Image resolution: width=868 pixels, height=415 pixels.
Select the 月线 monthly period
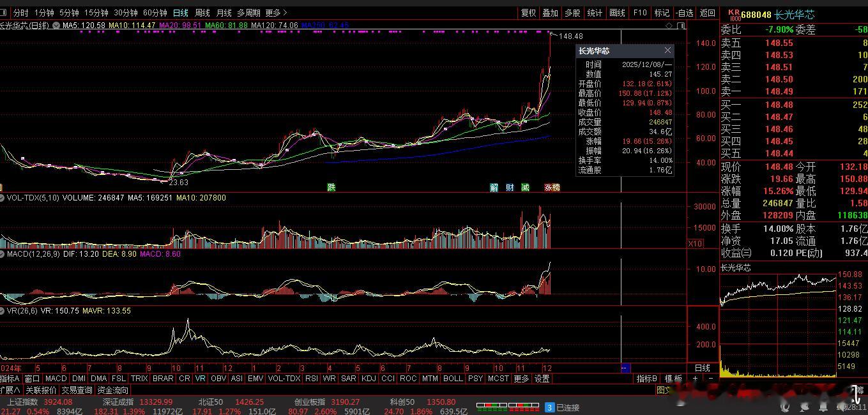tap(224, 13)
